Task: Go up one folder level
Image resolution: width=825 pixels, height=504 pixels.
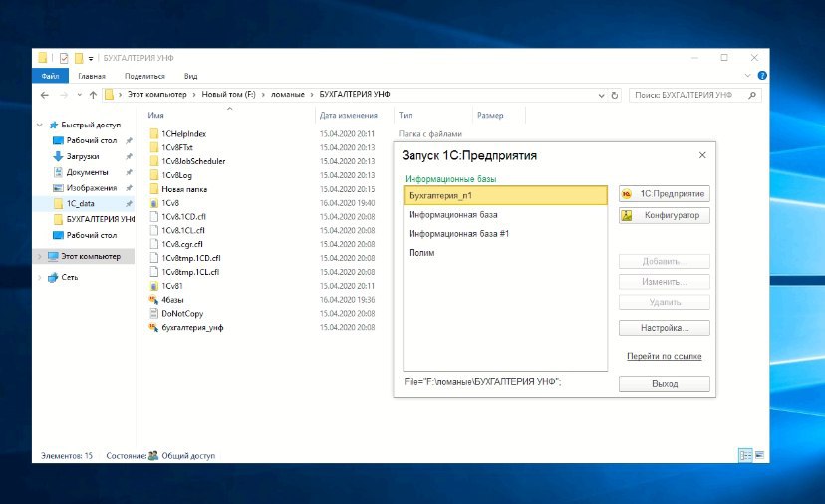Action: tap(93, 95)
